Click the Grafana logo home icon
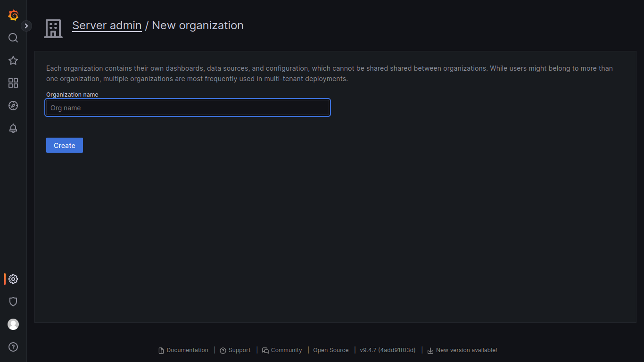 pyautogui.click(x=13, y=15)
